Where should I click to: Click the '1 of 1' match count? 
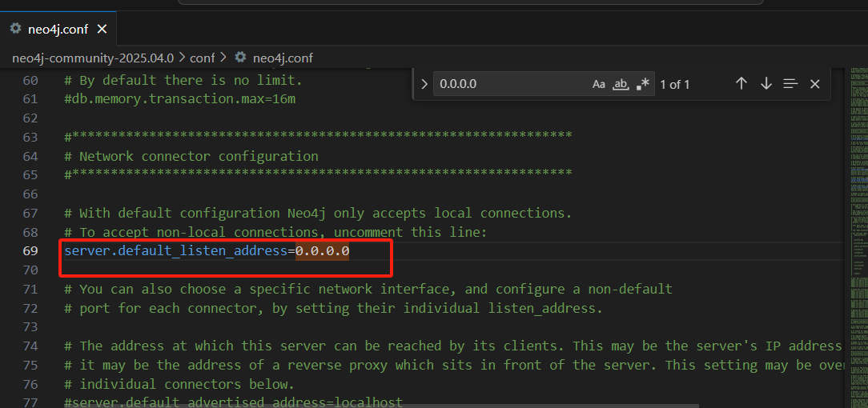click(675, 85)
